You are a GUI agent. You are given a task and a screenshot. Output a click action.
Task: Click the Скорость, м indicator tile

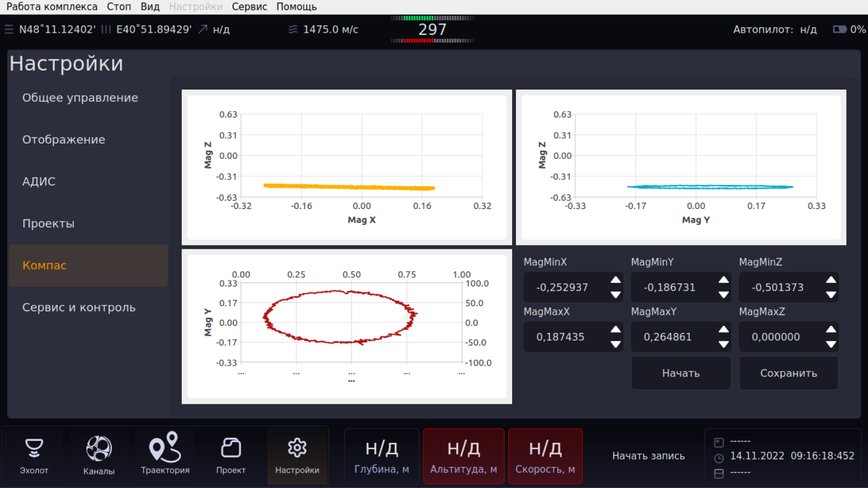tap(545, 456)
